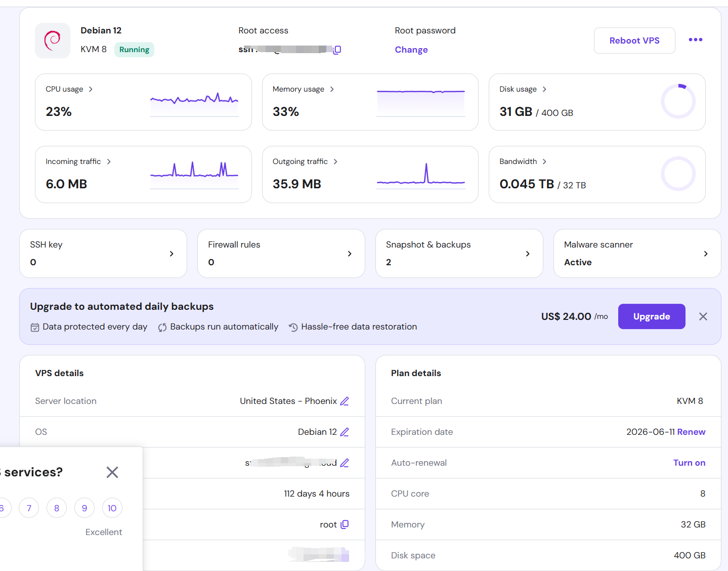Open the Disk usage details chevron
The width and height of the screenshot is (728, 571).
pos(544,89)
